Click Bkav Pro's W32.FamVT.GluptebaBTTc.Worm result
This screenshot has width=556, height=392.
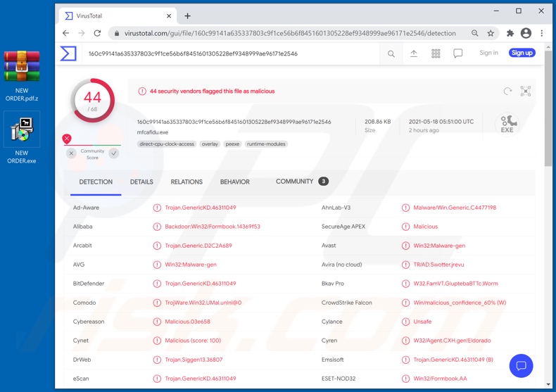tap(455, 284)
